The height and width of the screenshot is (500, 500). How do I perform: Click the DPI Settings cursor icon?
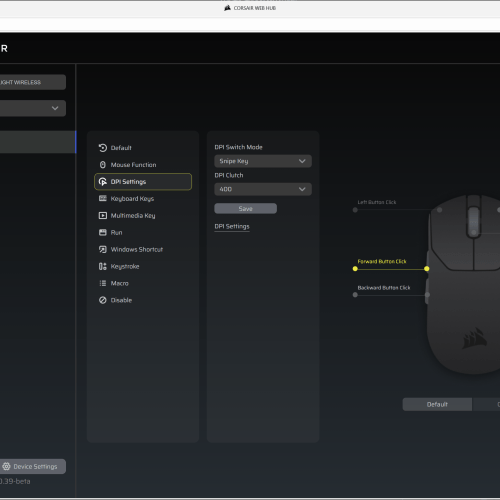[103, 182]
